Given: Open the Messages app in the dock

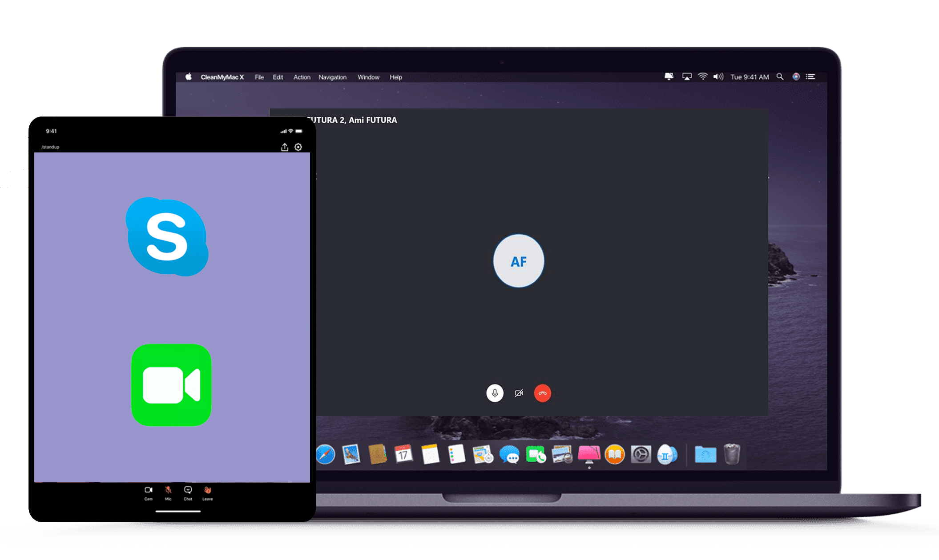Looking at the screenshot, I should [x=509, y=455].
